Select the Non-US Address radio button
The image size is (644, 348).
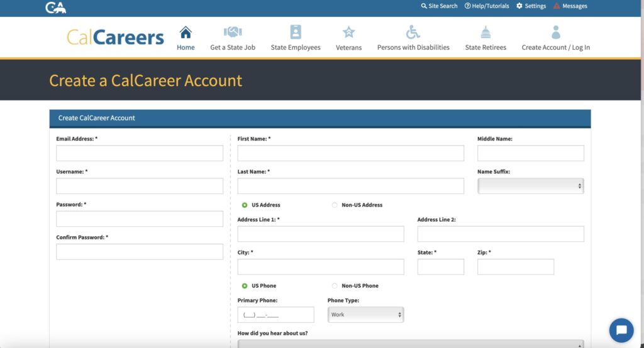pos(335,205)
